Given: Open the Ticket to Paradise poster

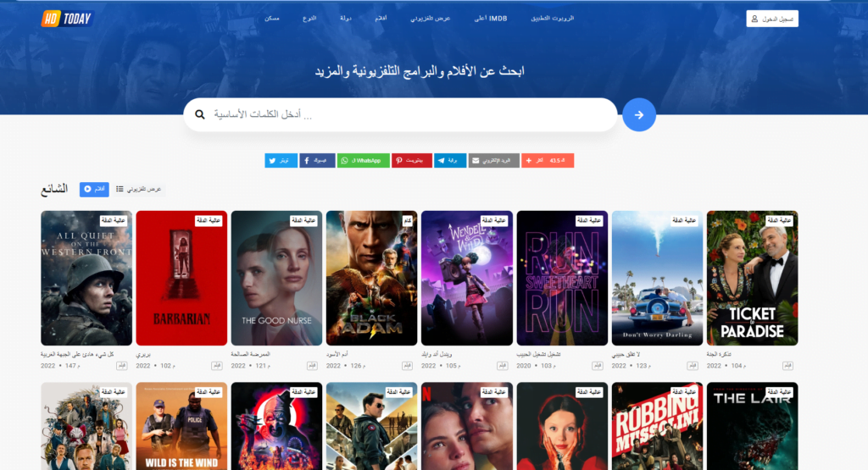Looking at the screenshot, I should tap(753, 278).
